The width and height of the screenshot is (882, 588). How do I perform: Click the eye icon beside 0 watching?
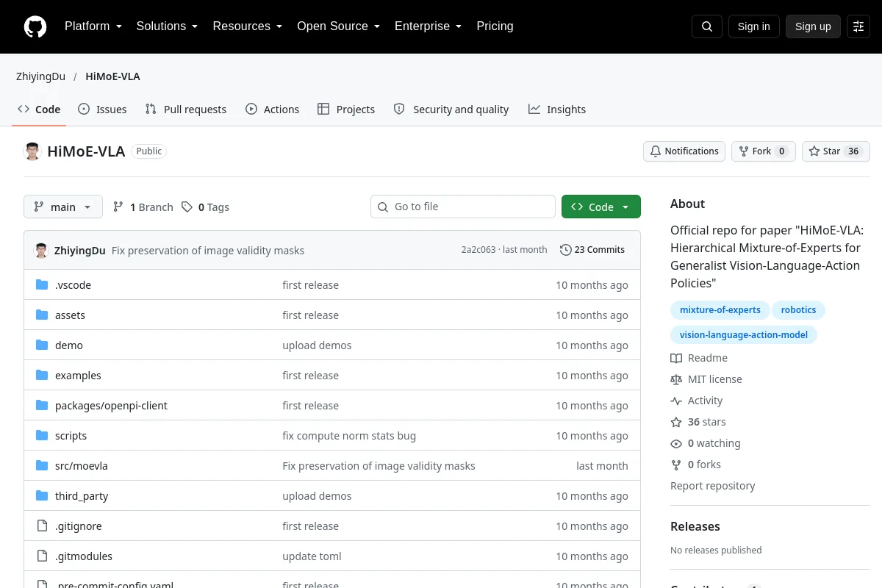click(676, 444)
